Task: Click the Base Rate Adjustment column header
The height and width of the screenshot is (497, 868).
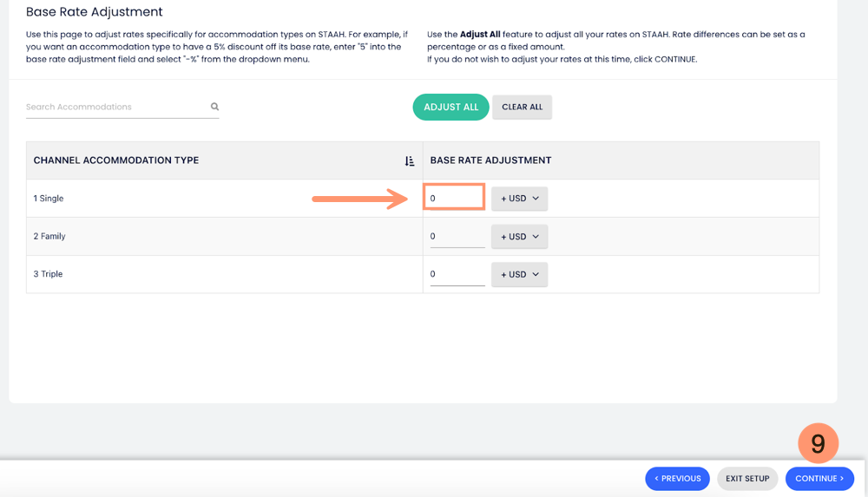Action: 490,160
